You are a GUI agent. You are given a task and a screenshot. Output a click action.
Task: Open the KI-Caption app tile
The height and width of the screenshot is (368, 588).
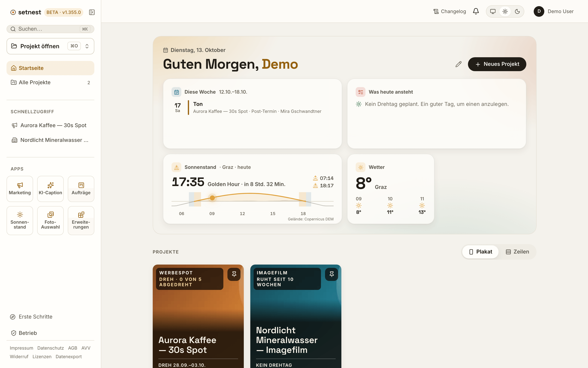[50, 189]
